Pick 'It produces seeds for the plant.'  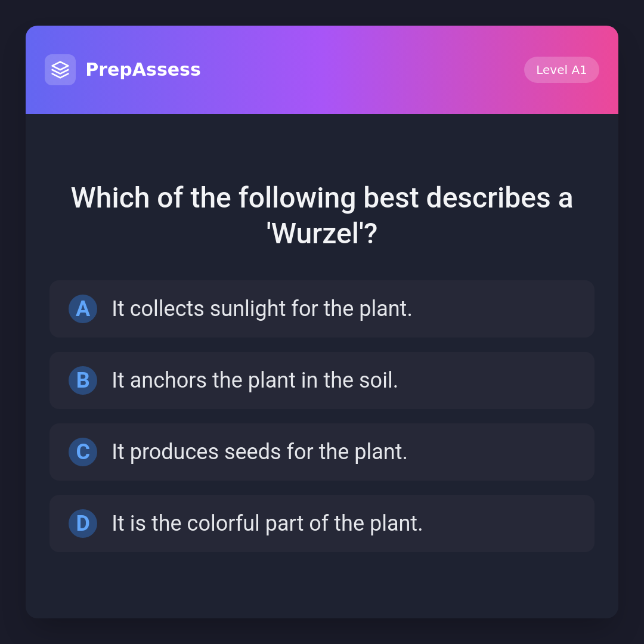pyautogui.click(x=259, y=452)
